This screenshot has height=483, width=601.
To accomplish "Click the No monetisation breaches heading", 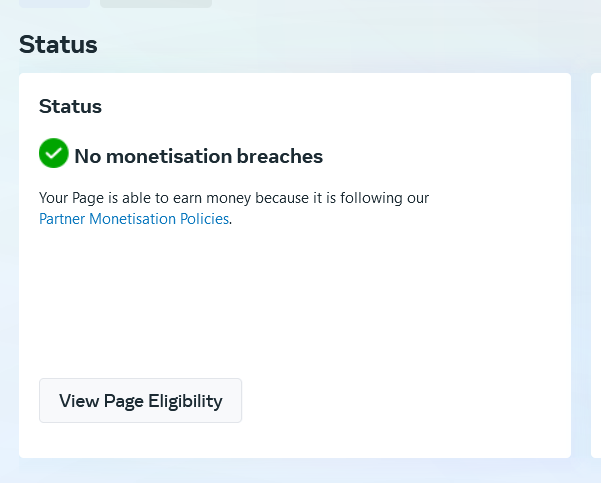I will pos(198,156).
